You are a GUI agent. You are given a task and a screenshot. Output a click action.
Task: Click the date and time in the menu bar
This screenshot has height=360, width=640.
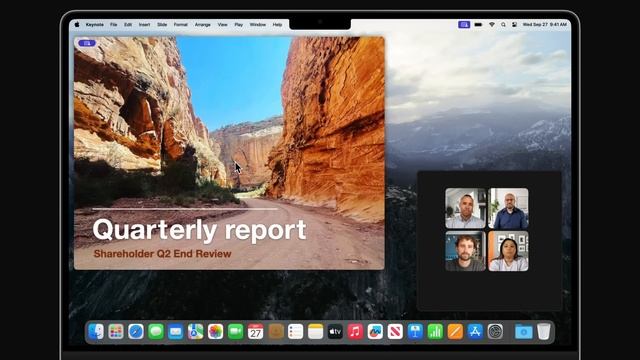click(545, 24)
